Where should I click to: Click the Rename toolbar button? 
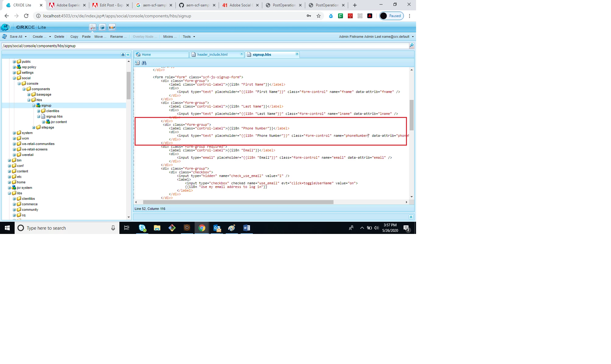[118, 37]
